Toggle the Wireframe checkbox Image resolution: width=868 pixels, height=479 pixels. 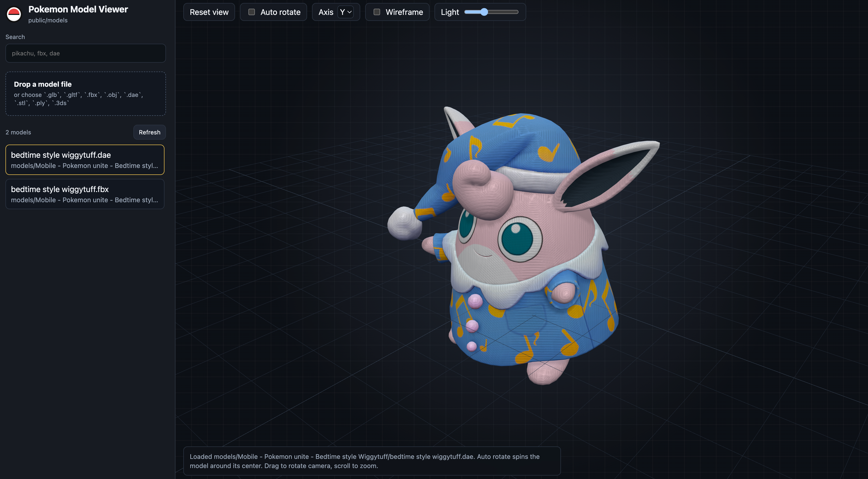377,12
